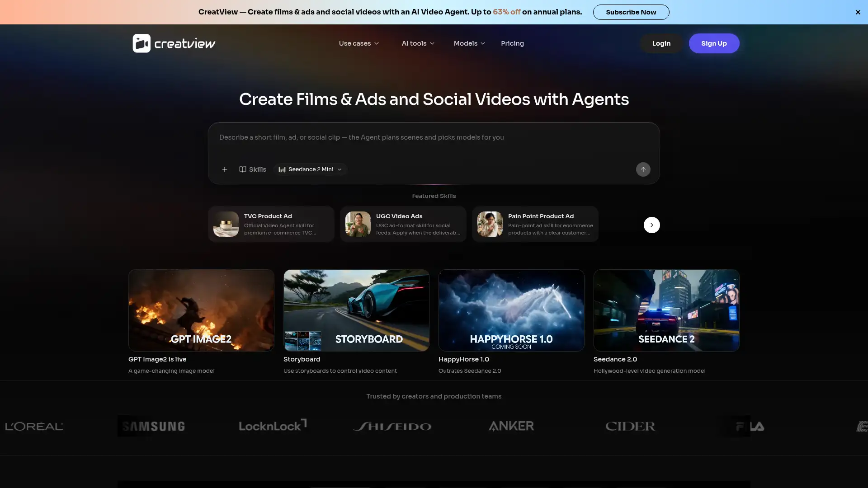Click 'Outrates Seedance 2.0' description
Screen dimensions: 868x488
(470, 371)
